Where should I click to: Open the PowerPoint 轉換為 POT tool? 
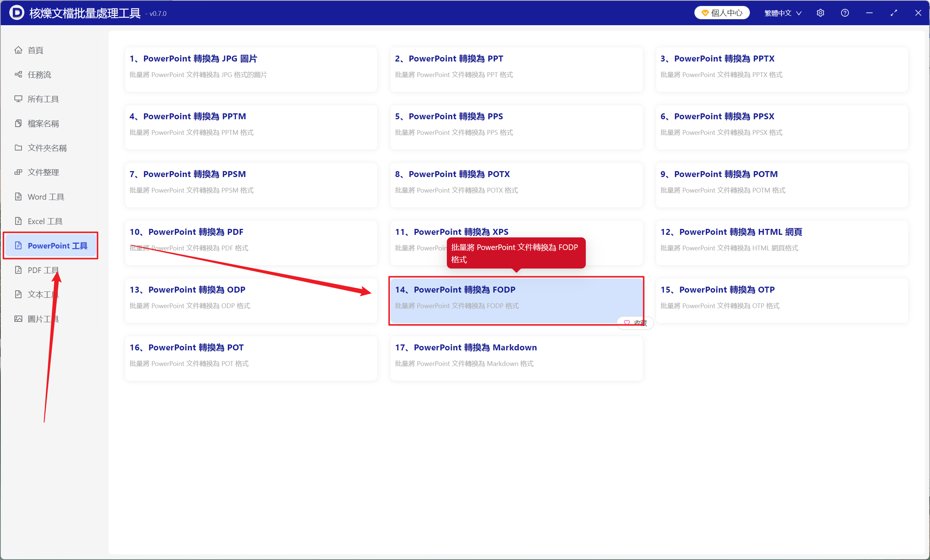(x=251, y=358)
